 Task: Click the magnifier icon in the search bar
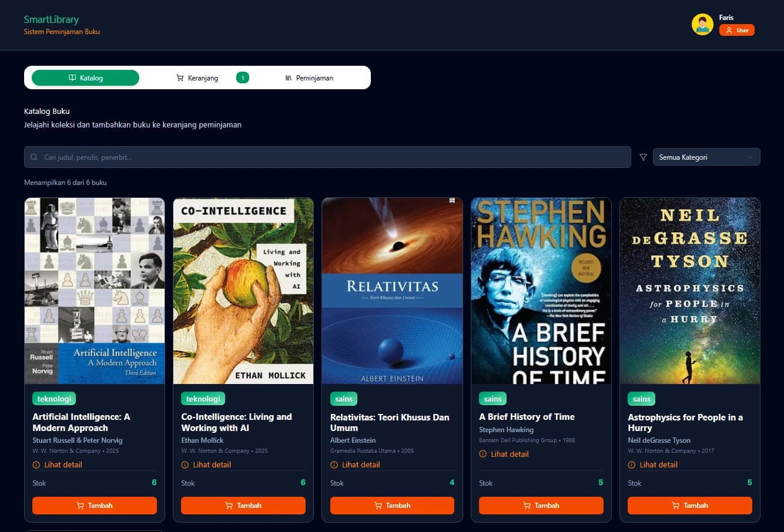(x=34, y=157)
